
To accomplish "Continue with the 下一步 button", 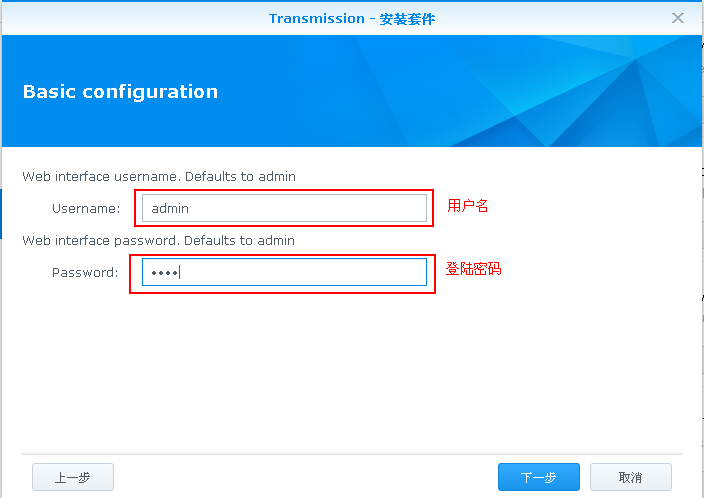I will [538, 477].
